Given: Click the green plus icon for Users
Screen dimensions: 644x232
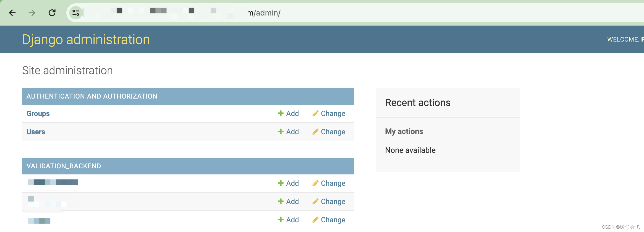Looking at the screenshot, I should click(x=281, y=132).
